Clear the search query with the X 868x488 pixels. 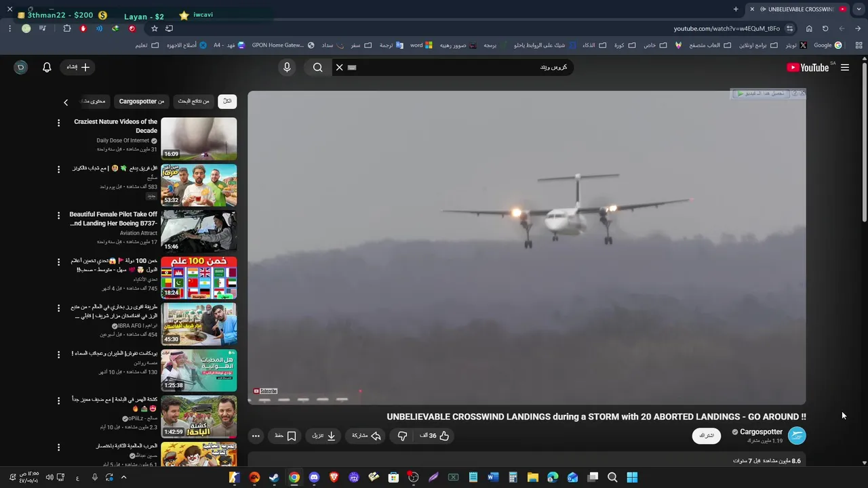[x=339, y=67]
